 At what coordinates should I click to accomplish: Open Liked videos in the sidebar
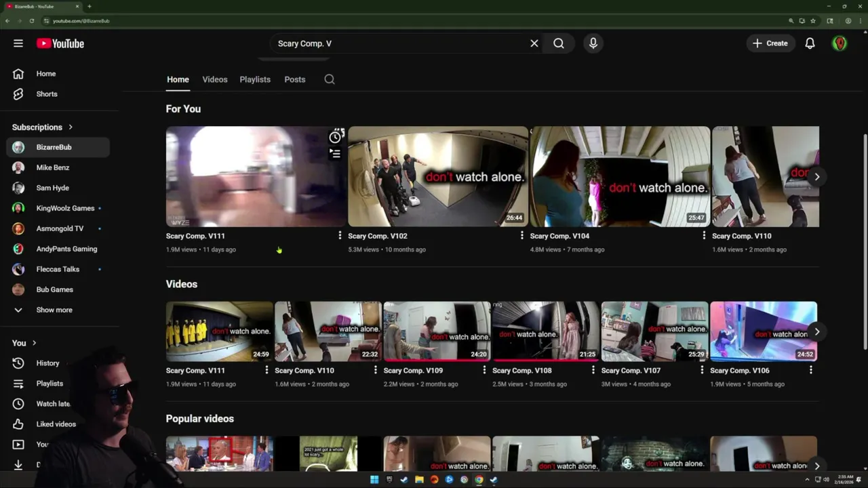click(x=58, y=424)
